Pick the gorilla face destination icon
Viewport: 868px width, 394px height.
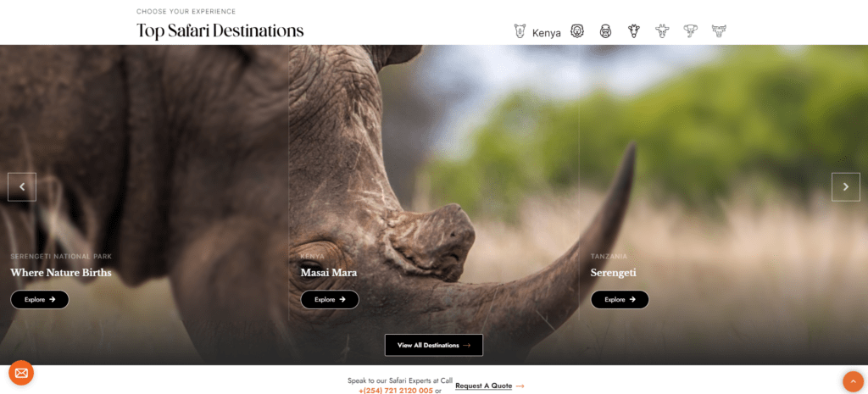(605, 31)
